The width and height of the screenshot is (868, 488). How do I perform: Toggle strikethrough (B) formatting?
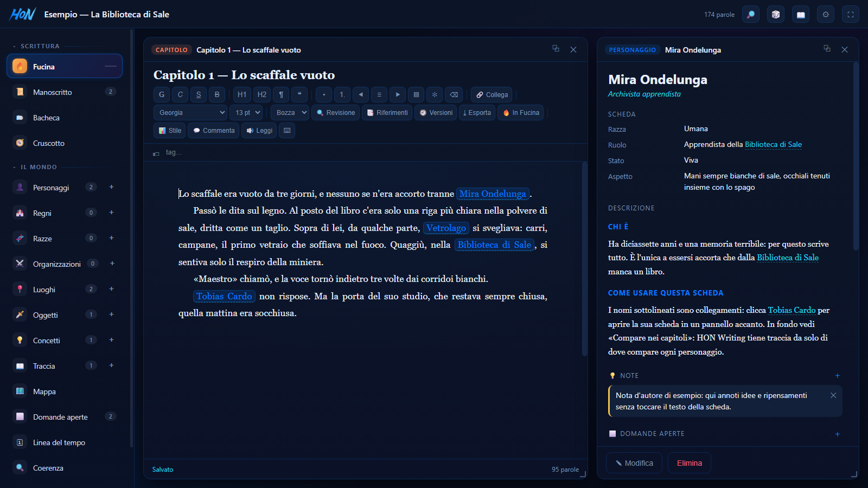(x=217, y=94)
